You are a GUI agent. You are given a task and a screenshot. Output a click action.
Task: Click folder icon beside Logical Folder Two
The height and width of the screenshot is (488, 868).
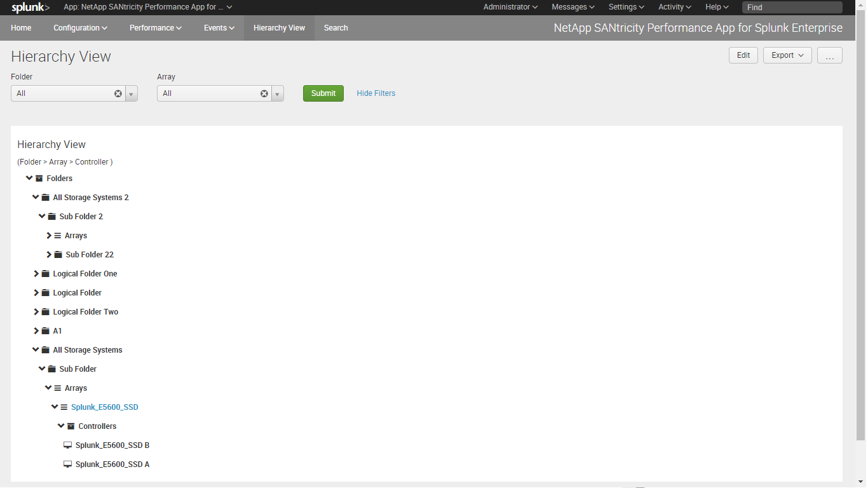point(46,312)
